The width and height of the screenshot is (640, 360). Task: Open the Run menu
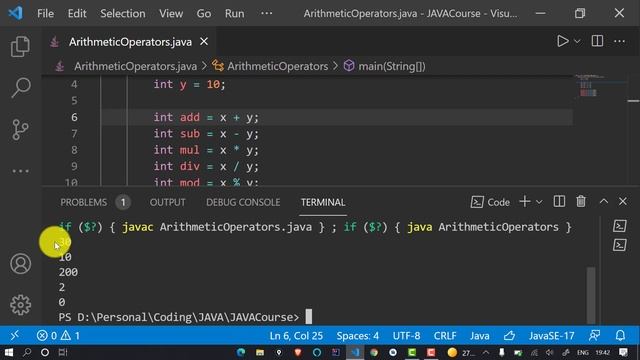(234, 13)
